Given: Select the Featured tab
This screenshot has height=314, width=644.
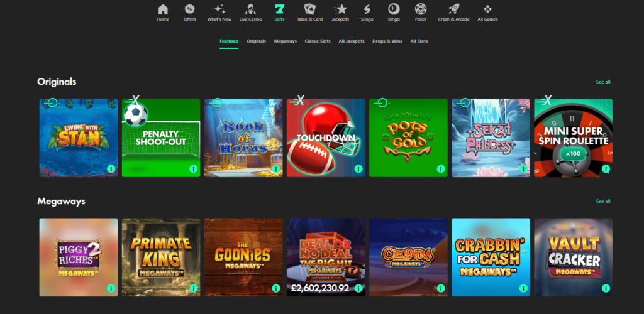Looking at the screenshot, I should click(x=229, y=41).
